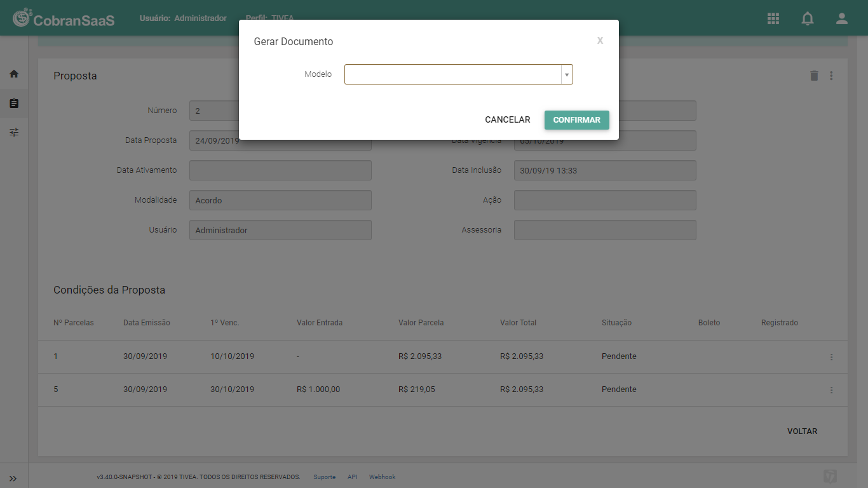Click the Gerar Documento dialog title
Viewport: 868px width, 488px height.
click(294, 41)
